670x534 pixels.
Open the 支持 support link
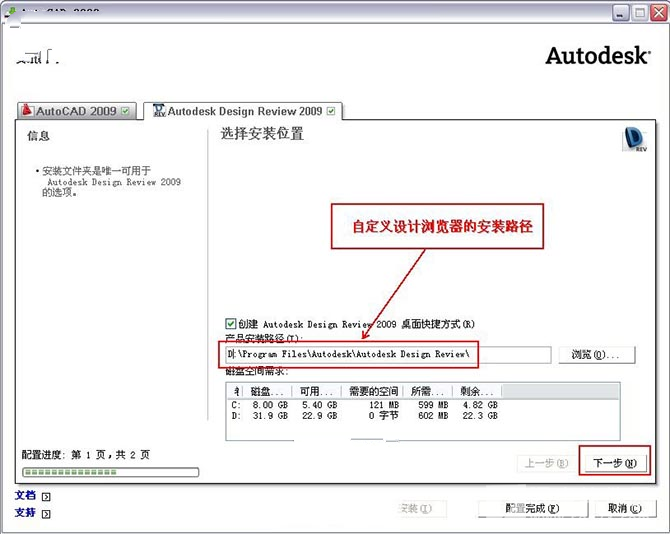pyautogui.click(x=25, y=512)
